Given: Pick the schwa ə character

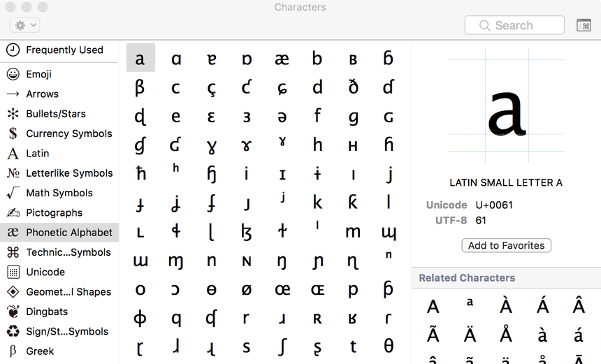Looking at the screenshot, I should [x=282, y=117].
